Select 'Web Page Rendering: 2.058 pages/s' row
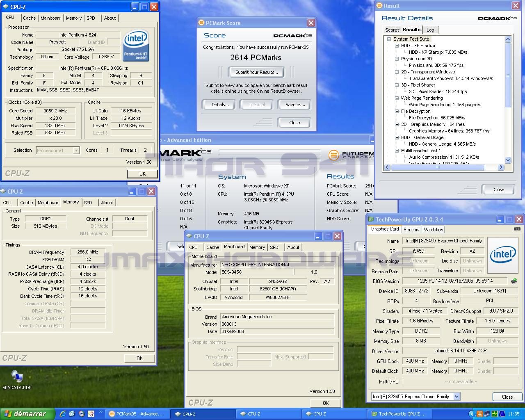The image size is (525, 420). (445, 105)
